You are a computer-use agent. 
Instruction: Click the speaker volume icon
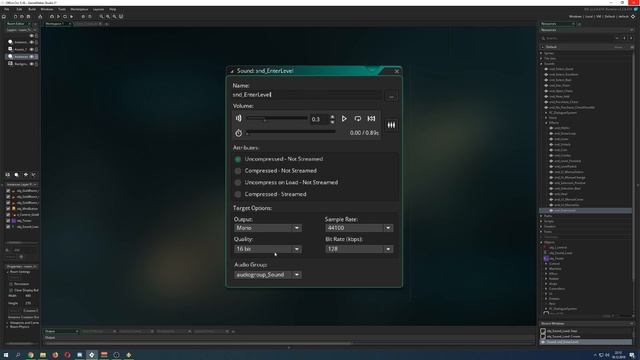pos(238,118)
